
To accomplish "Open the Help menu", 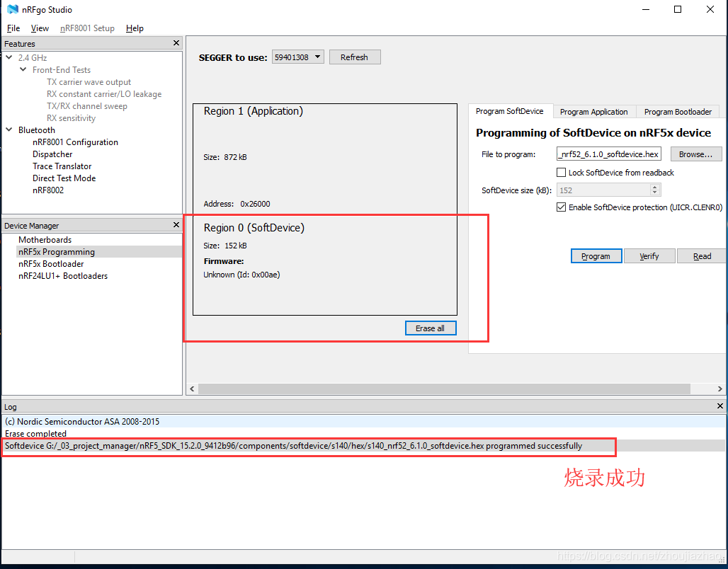I will 135,28.
